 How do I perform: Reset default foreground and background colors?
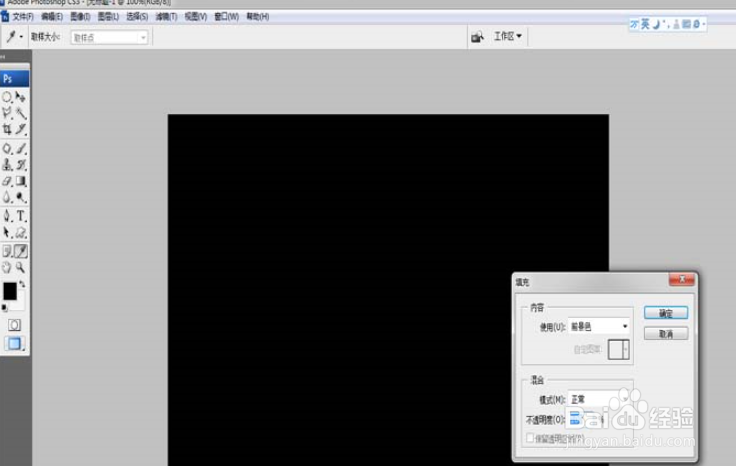(x=5, y=308)
